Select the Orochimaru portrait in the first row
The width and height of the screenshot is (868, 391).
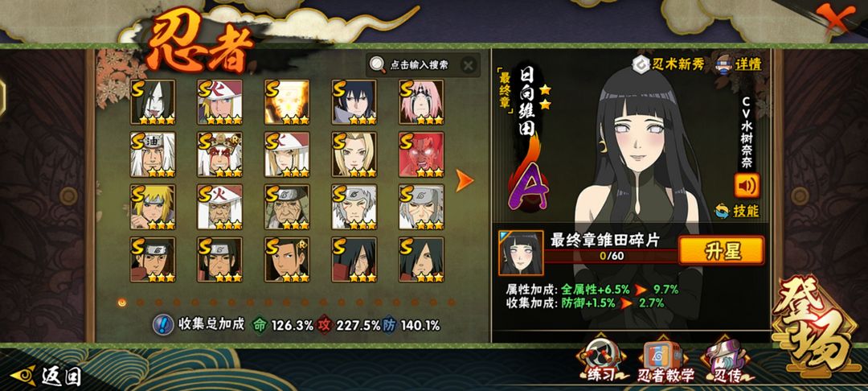153,102
